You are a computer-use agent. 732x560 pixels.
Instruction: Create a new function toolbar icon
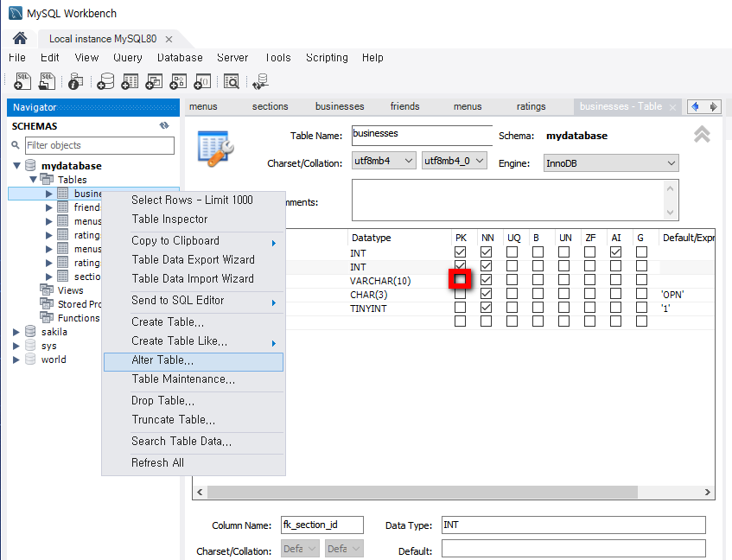(202, 81)
